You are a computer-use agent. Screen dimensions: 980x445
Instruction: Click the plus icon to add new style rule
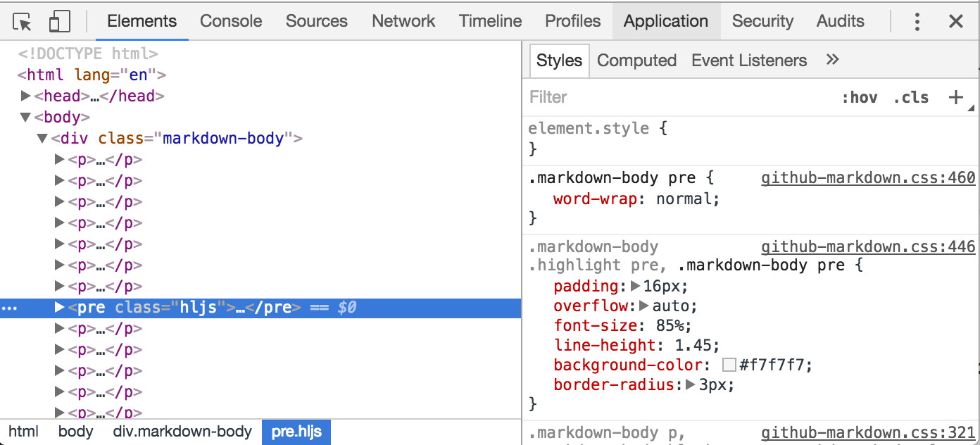click(955, 97)
